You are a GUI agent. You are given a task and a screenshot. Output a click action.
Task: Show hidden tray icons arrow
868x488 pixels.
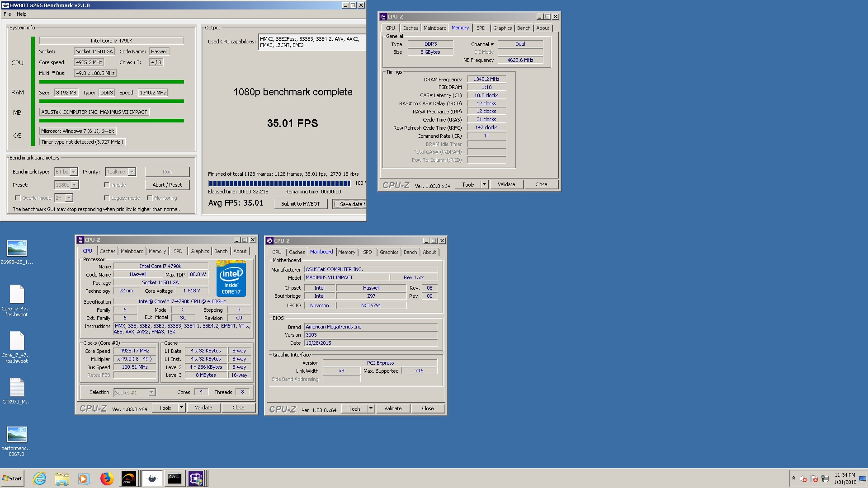(793, 478)
